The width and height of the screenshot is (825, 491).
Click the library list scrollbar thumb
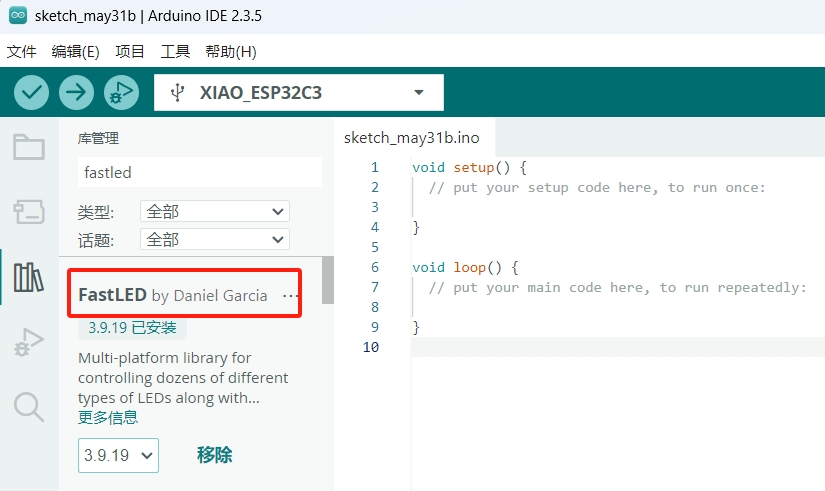pyautogui.click(x=328, y=280)
